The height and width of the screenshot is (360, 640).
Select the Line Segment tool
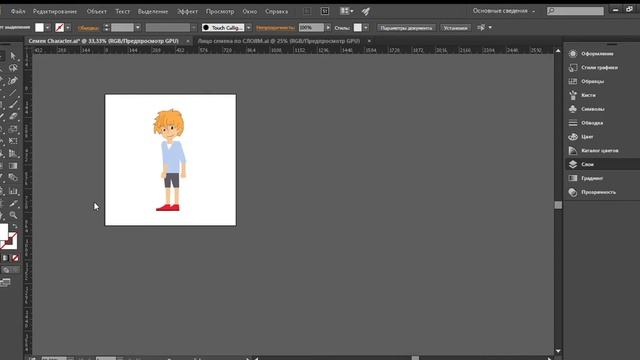13,93
